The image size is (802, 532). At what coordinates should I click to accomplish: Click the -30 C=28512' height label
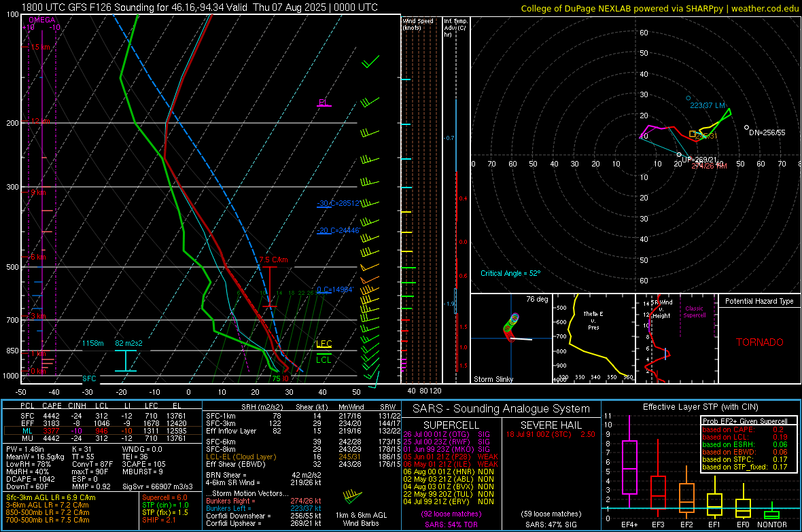coord(338,203)
